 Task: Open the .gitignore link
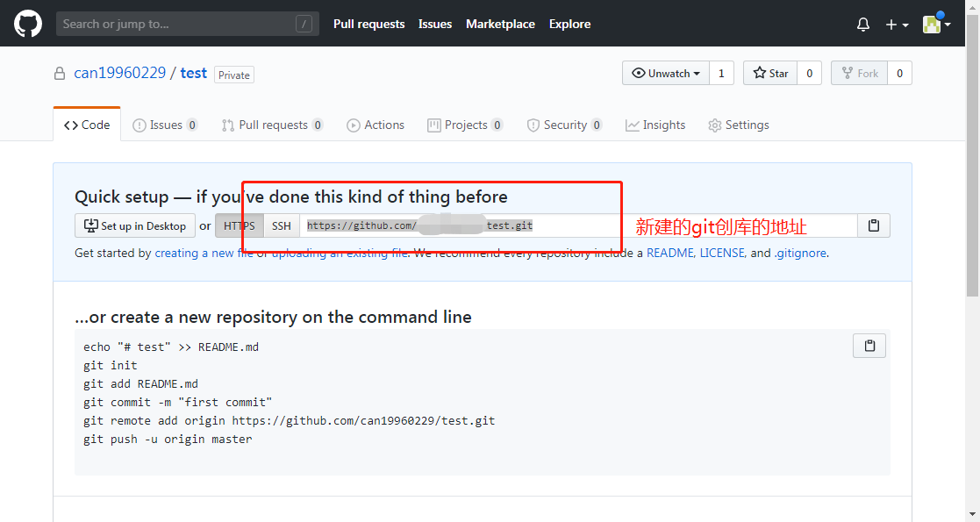[800, 254]
